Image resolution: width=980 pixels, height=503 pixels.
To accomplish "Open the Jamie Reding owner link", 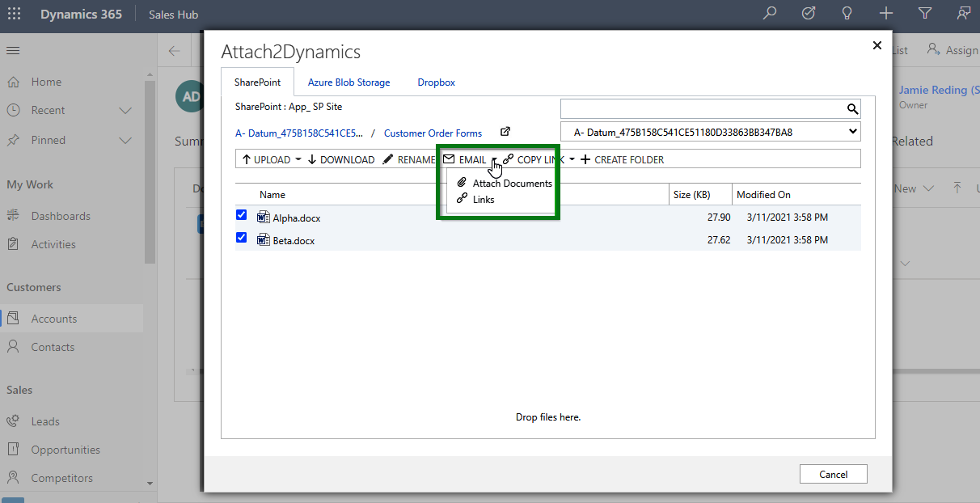I will pyautogui.click(x=939, y=90).
